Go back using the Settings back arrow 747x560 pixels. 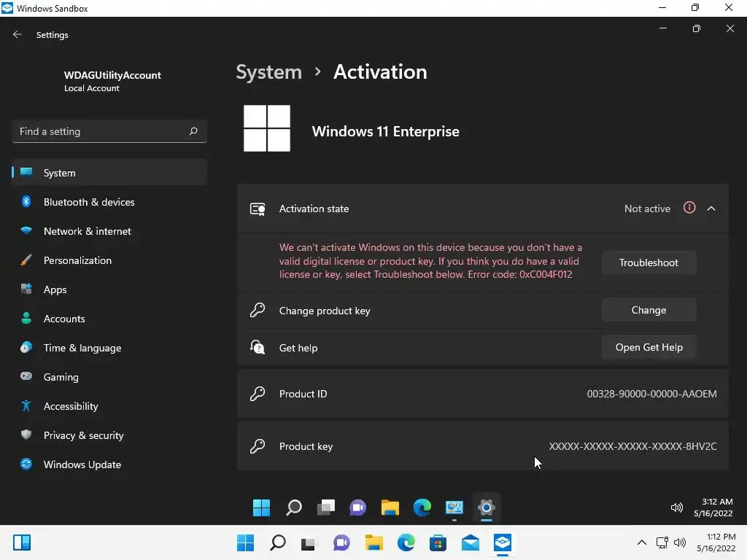tap(18, 34)
